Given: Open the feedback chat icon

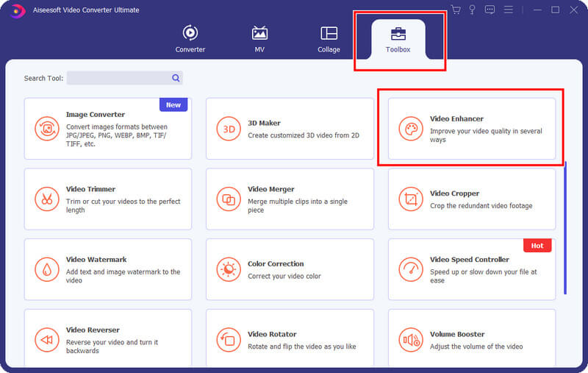Looking at the screenshot, I should click(490, 10).
